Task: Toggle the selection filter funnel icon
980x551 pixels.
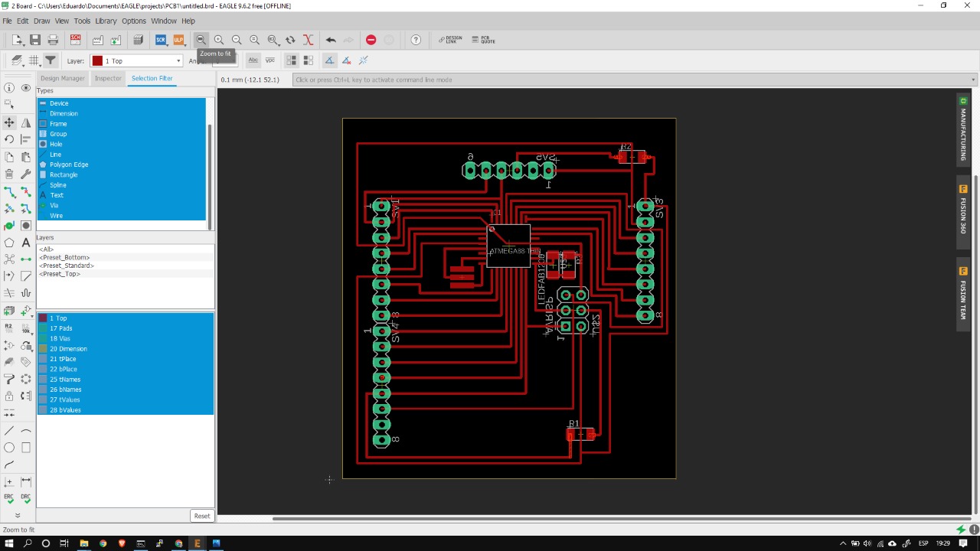Action: 51,60
